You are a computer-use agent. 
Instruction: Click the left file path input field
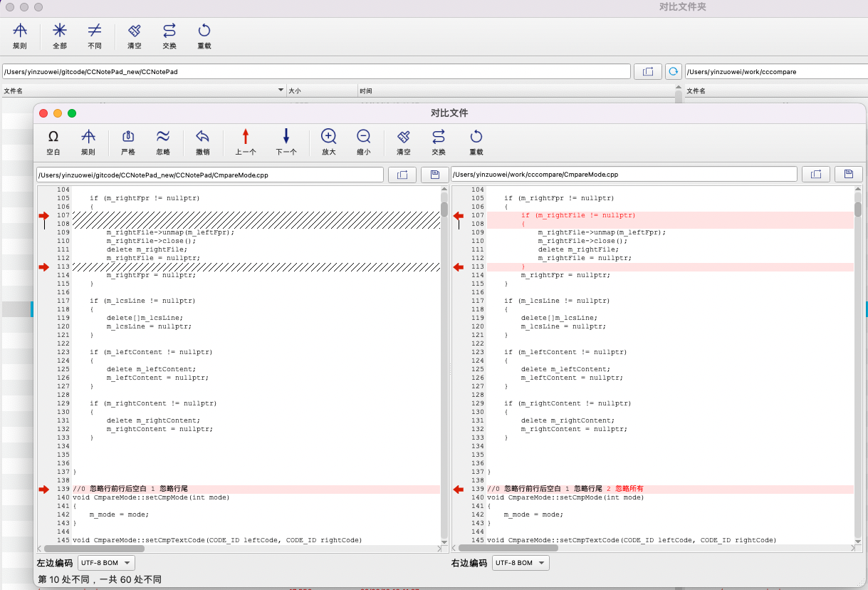[x=210, y=175]
